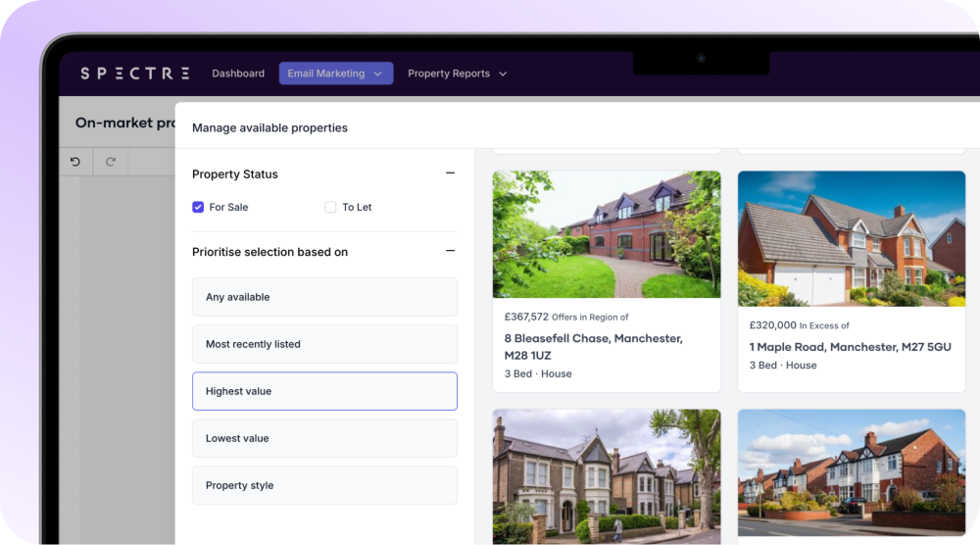
Task: Uncheck the For Sale checkbox
Action: click(x=198, y=207)
